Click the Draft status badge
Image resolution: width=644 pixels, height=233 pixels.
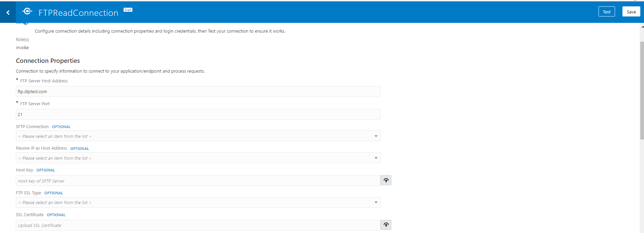128,10
